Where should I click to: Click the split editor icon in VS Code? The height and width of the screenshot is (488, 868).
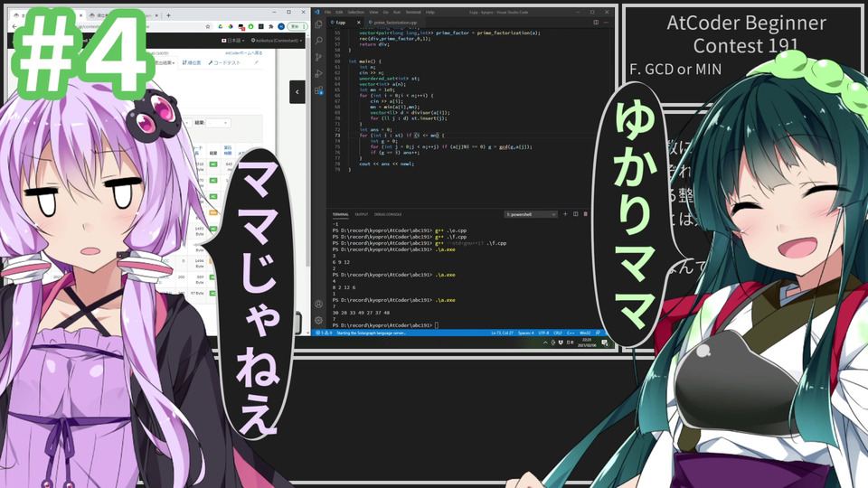click(596, 22)
